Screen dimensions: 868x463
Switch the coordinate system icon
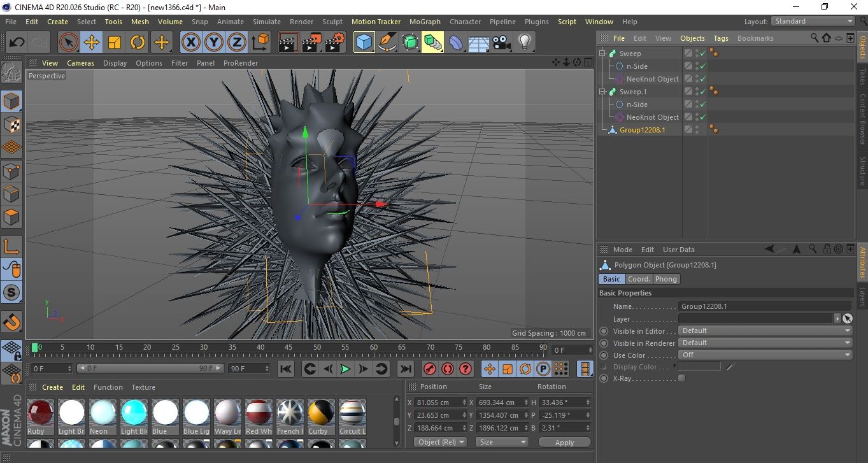pyautogui.click(x=260, y=43)
